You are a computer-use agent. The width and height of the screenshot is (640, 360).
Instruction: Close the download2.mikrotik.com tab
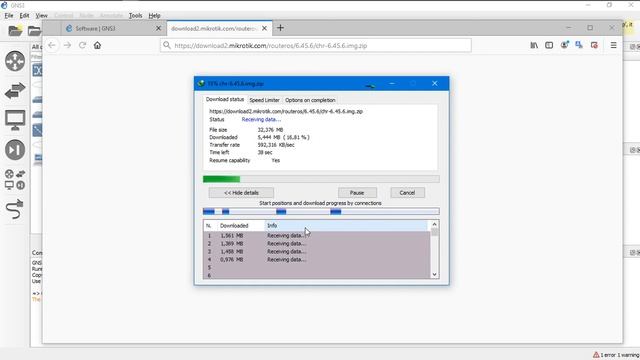click(264, 29)
